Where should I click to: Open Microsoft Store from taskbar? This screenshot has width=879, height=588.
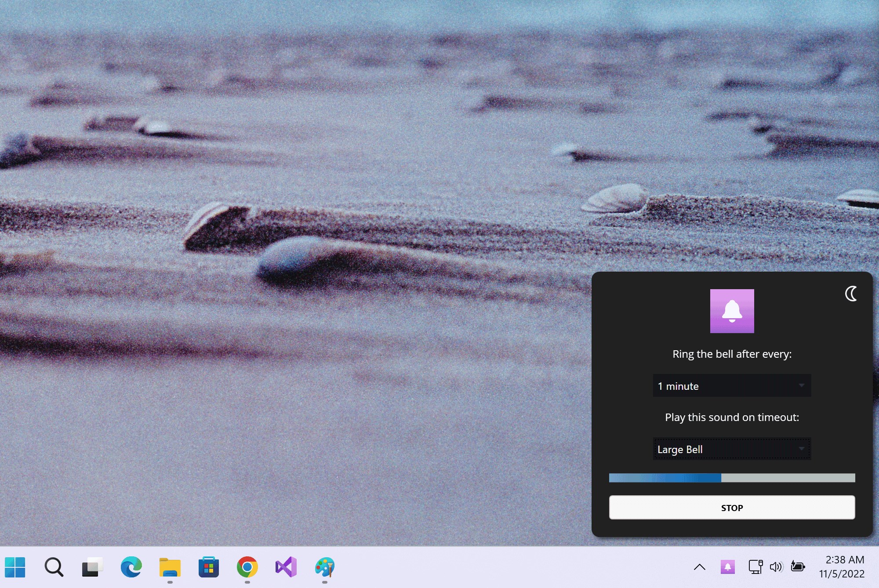pyautogui.click(x=208, y=567)
